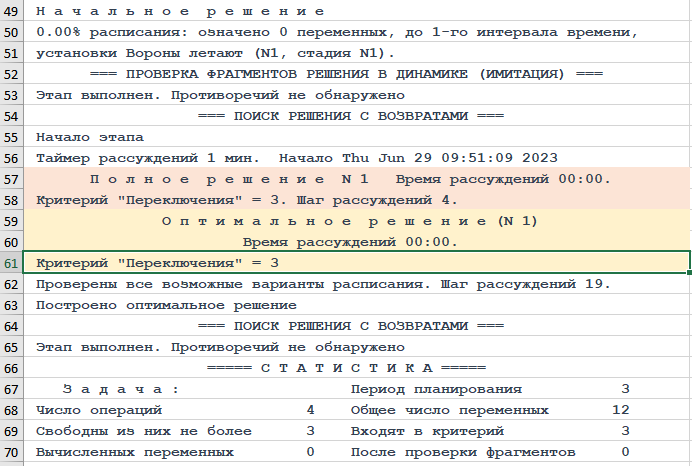Click row header 70
Image resolution: width=692 pixels, height=466 pixels.
tap(12, 452)
